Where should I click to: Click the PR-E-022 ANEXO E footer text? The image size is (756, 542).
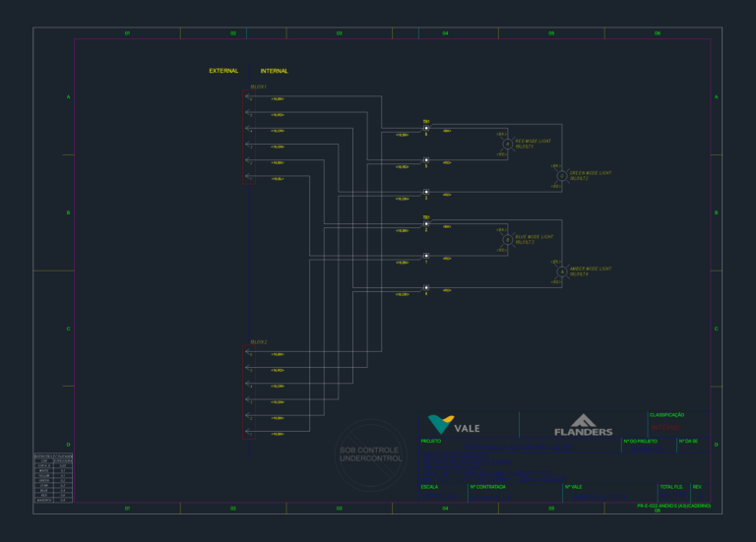pyautogui.click(x=673, y=506)
